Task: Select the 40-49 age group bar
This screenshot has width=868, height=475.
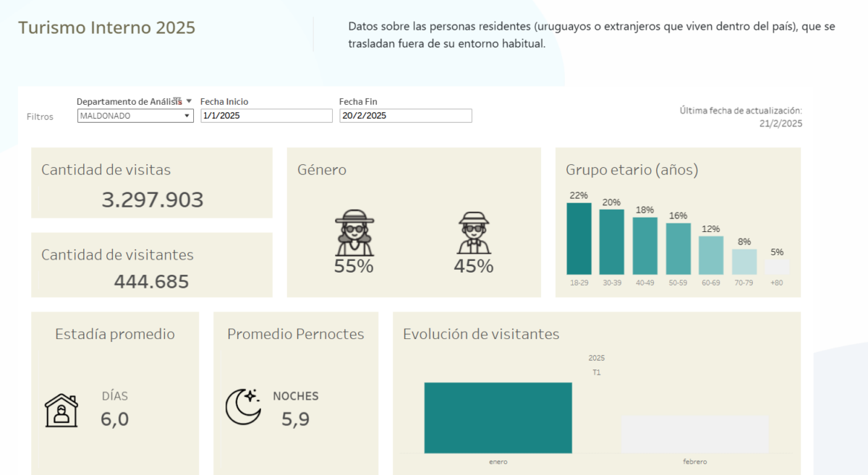Action: [x=645, y=246]
